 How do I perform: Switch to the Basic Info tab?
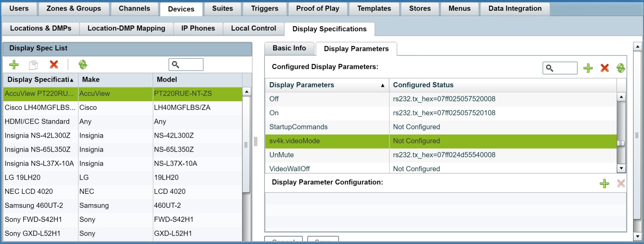click(x=289, y=48)
